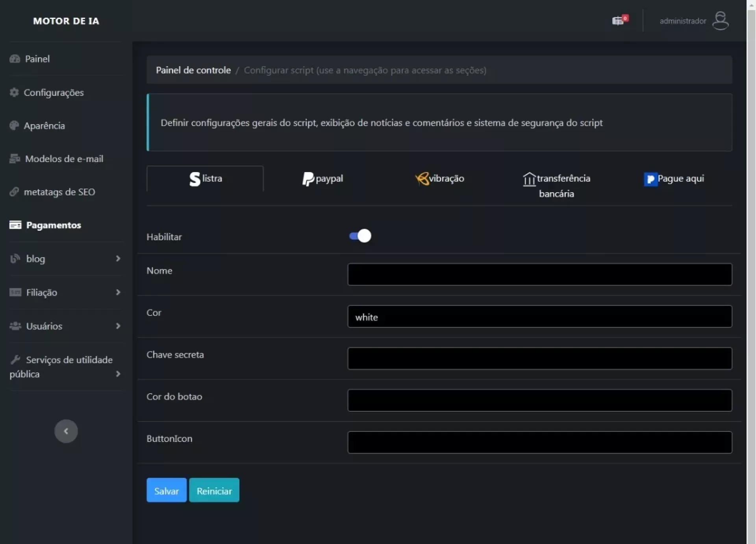Expand the Filiação submenu chevron
Viewport: 756px width, 544px height.
[x=118, y=292]
